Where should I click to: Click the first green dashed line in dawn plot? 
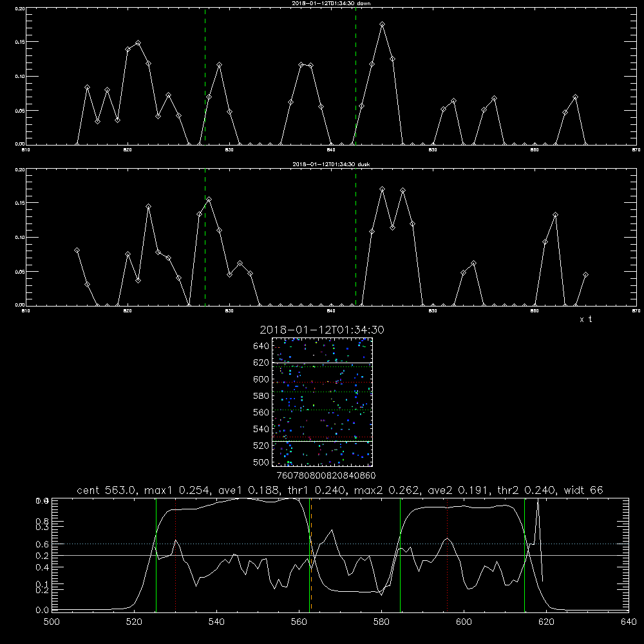[x=205, y=76]
